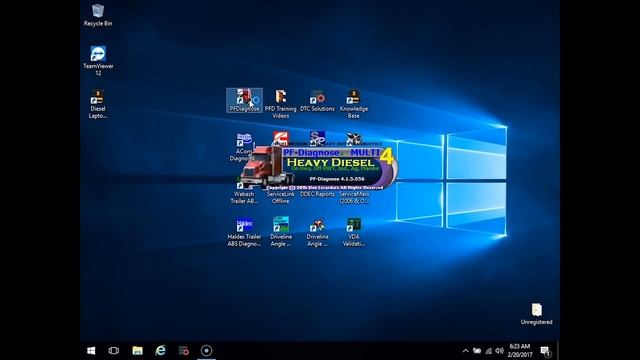This screenshot has height=360, width=640.
Task: Open Task View from the taskbar
Action: [114, 351]
